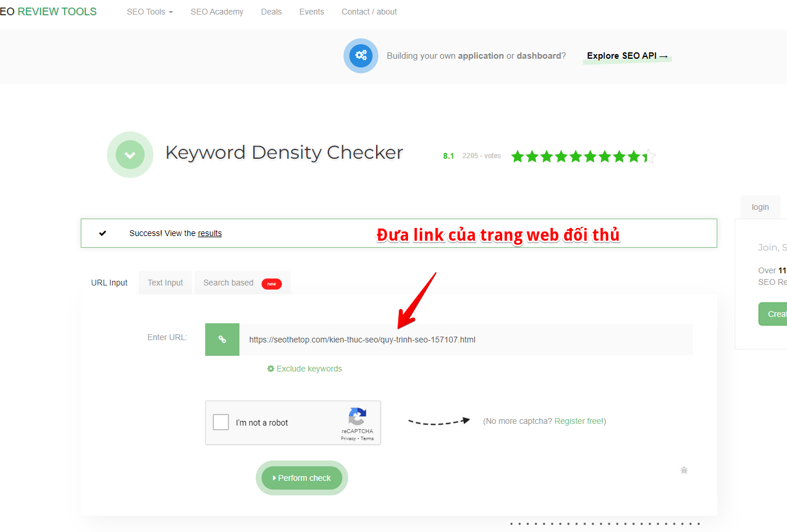Image resolution: width=787 pixels, height=532 pixels.
Task: Open the login tab on the right
Action: [x=760, y=206]
